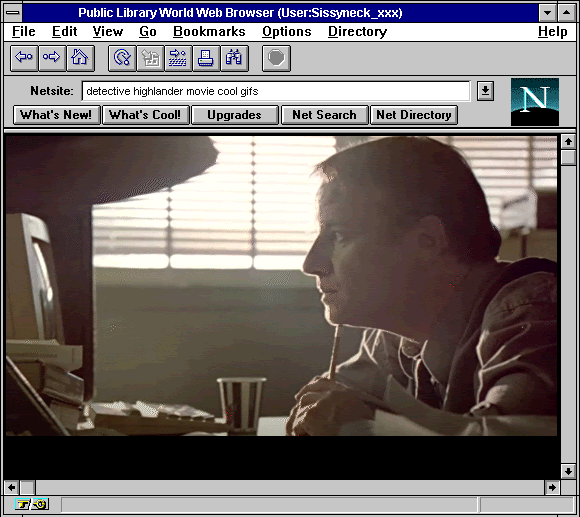Click the horizontal scrollbar right arrow

[x=552, y=487]
